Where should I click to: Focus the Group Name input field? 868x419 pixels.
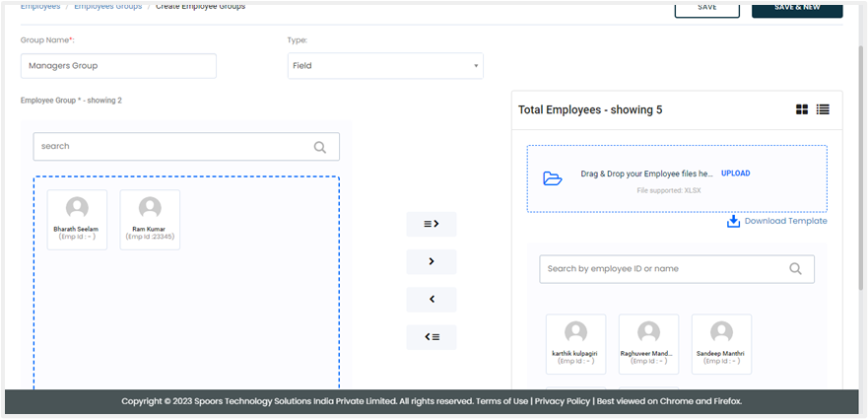click(118, 66)
